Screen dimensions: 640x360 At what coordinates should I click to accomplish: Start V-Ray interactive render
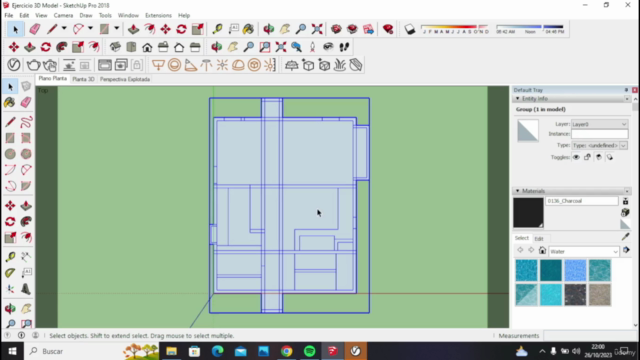(x=50, y=65)
